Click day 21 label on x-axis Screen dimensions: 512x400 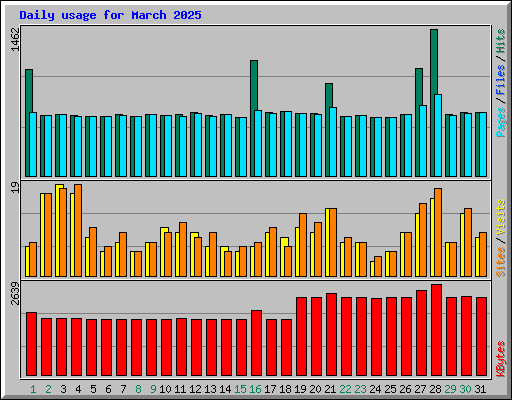click(x=330, y=389)
